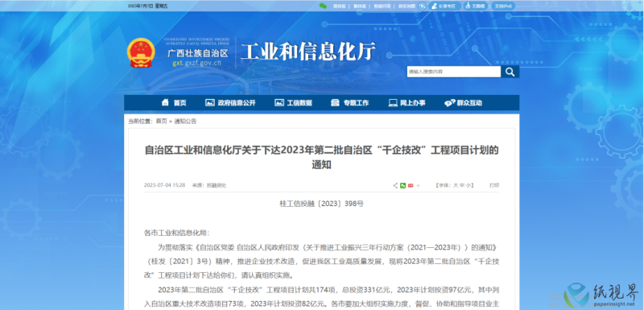Open the WeChat icon in top bar
Screen dimensions: 644x310
point(324,6)
